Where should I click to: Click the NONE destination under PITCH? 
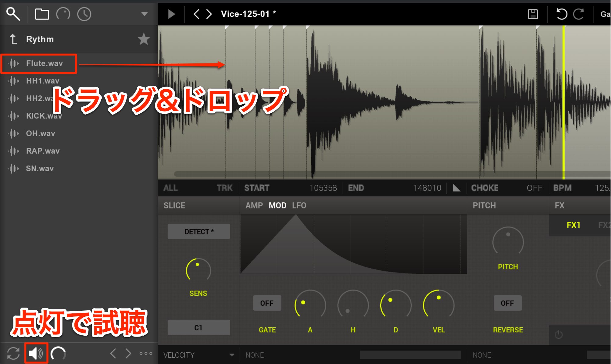[482, 355]
